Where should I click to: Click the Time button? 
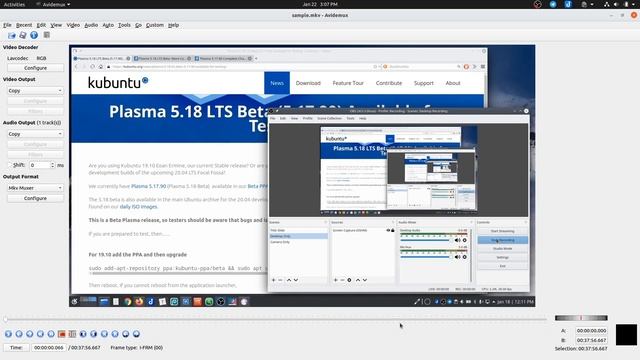[16, 348]
